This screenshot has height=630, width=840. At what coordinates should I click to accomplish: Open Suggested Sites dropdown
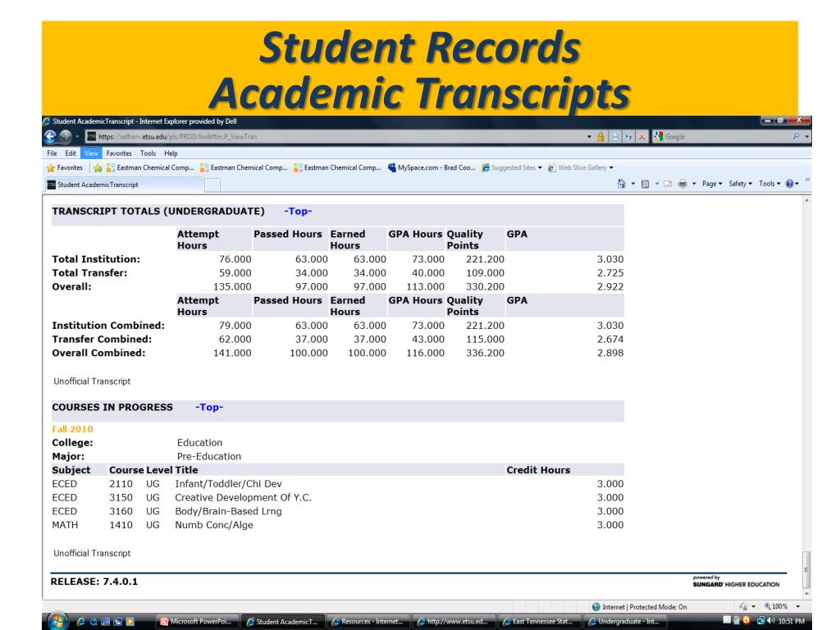512,167
